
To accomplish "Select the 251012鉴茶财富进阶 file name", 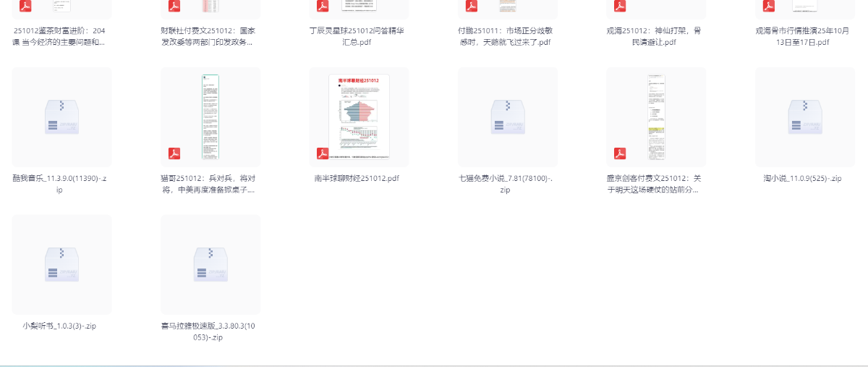I will click(x=61, y=36).
